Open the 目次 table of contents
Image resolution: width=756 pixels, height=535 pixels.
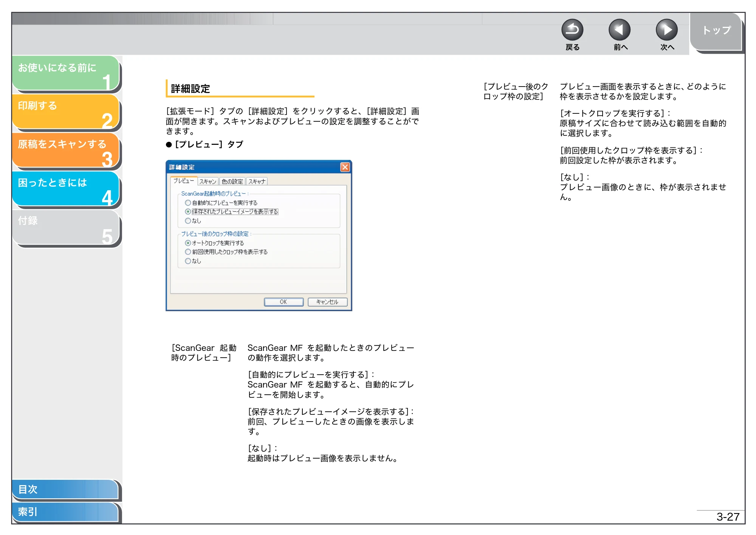[65, 489]
